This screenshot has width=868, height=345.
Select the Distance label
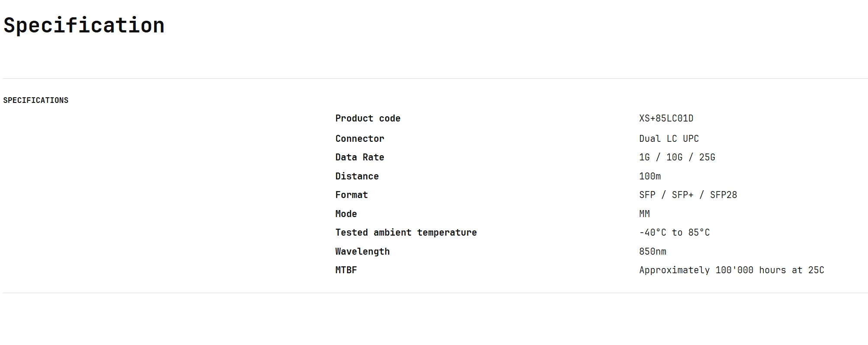pyautogui.click(x=357, y=176)
